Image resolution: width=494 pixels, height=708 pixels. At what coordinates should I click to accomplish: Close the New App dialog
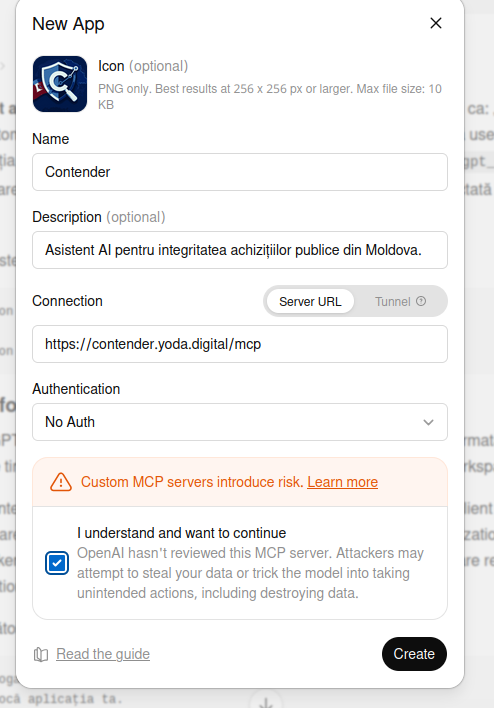(x=436, y=23)
